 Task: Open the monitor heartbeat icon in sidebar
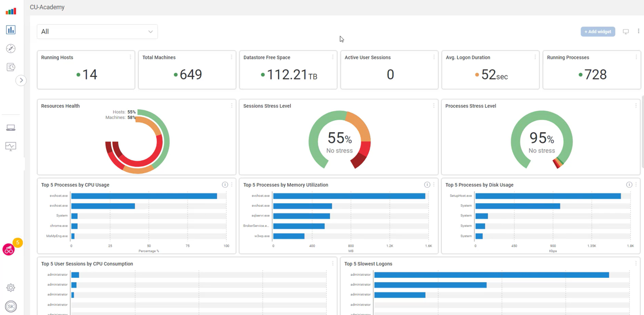click(x=11, y=146)
